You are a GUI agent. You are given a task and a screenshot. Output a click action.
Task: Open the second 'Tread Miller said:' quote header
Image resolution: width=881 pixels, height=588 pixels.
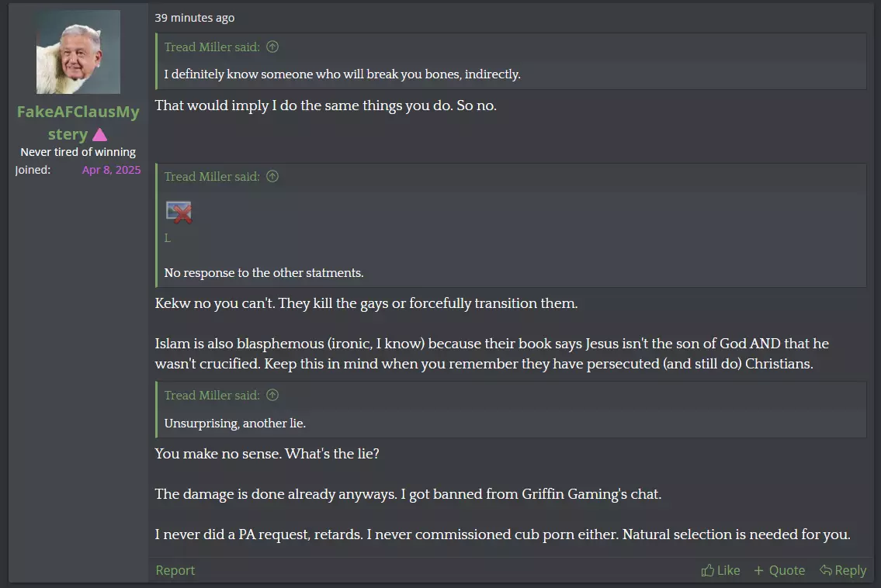pyautogui.click(x=212, y=176)
